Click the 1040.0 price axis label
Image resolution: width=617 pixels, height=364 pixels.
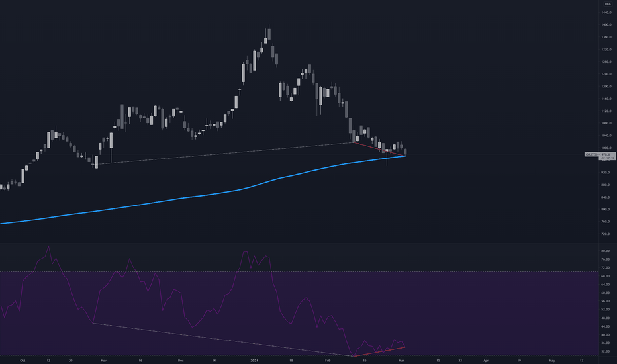[606, 136]
